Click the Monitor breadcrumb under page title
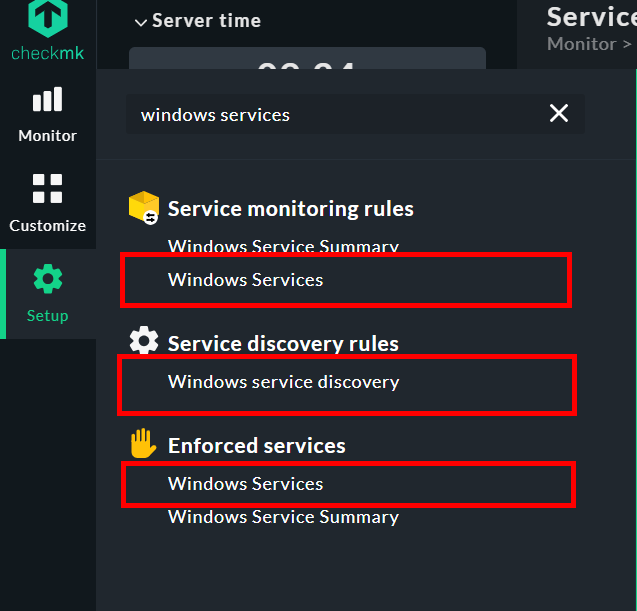 [x=581, y=44]
